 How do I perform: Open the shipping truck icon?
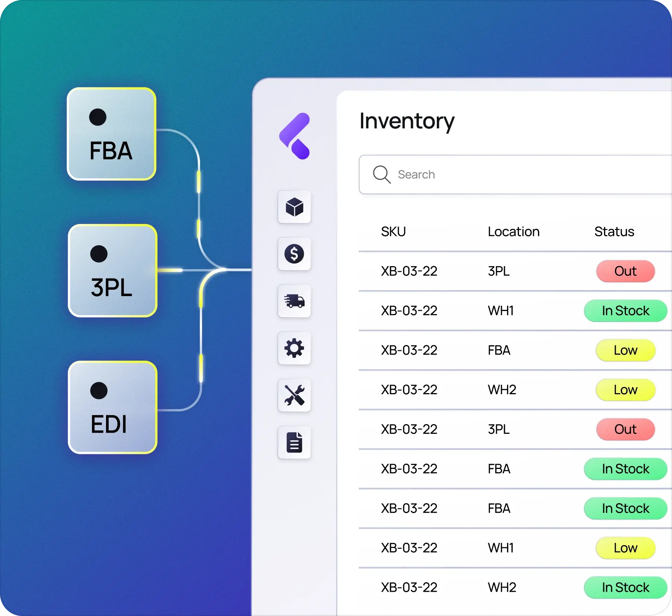(294, 301)
